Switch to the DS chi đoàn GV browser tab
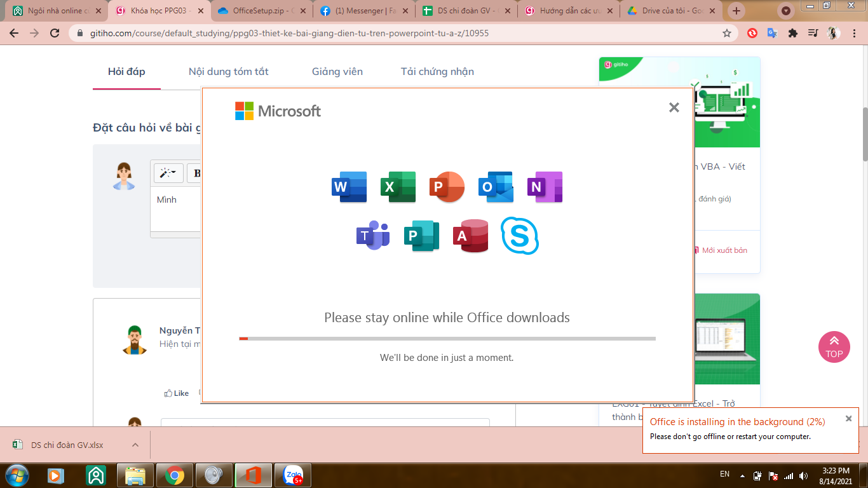 465,11
